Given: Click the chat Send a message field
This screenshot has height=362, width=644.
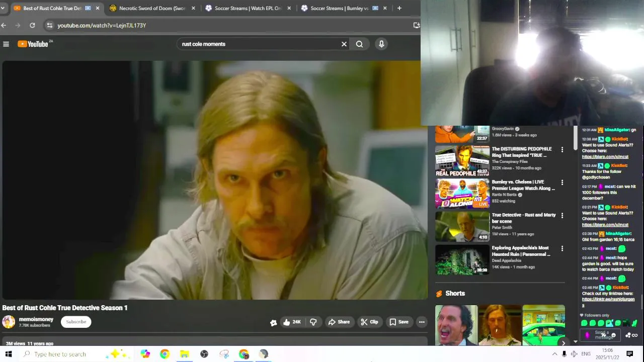Looking at the screenshot, I should pos(601,335).
